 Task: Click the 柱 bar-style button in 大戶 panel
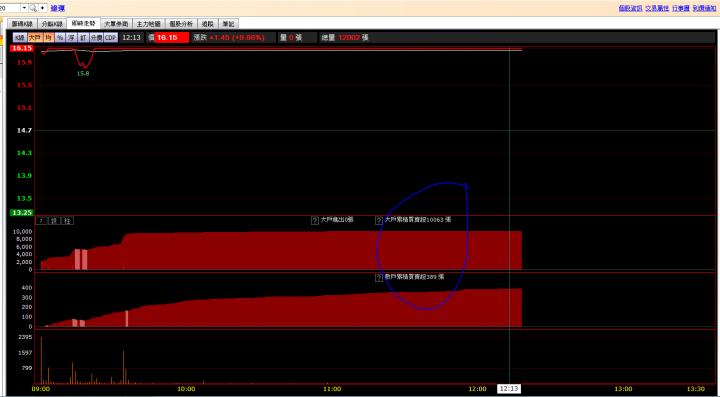[x=68, y=221]
